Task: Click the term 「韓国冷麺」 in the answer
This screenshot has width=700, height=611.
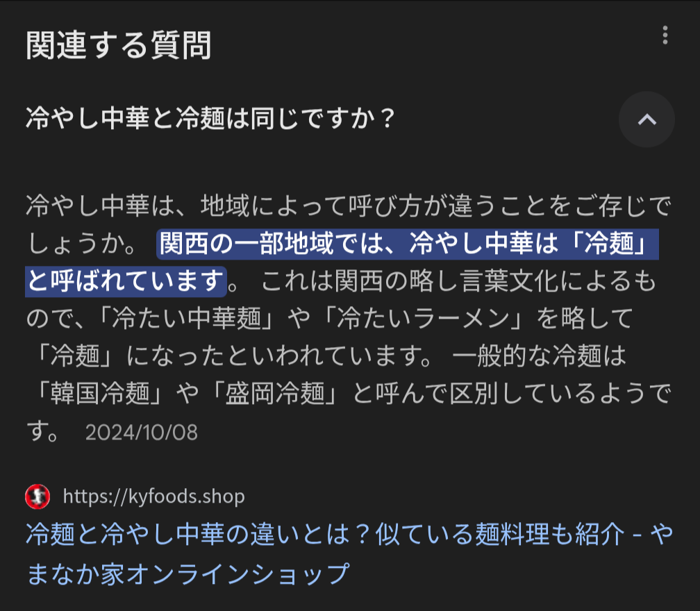Action: tap(96, 394)
